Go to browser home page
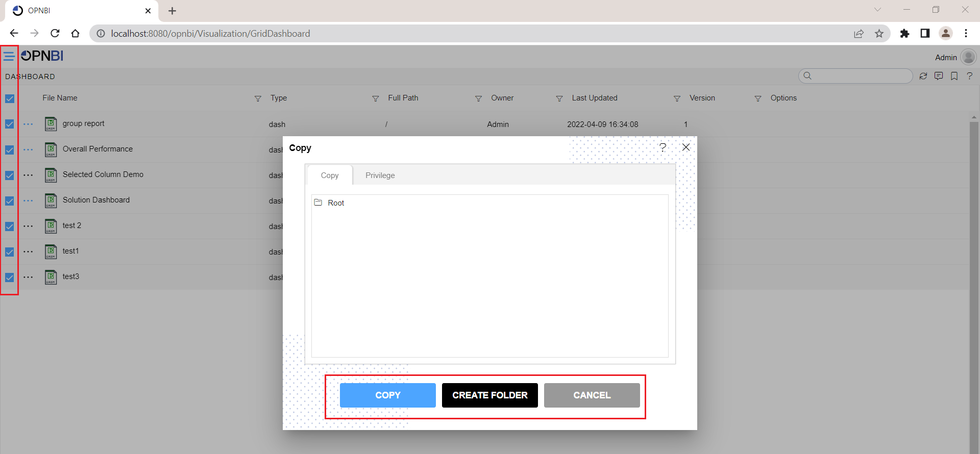The height and width of the screenshot is (454, 980). pos(75,33)
